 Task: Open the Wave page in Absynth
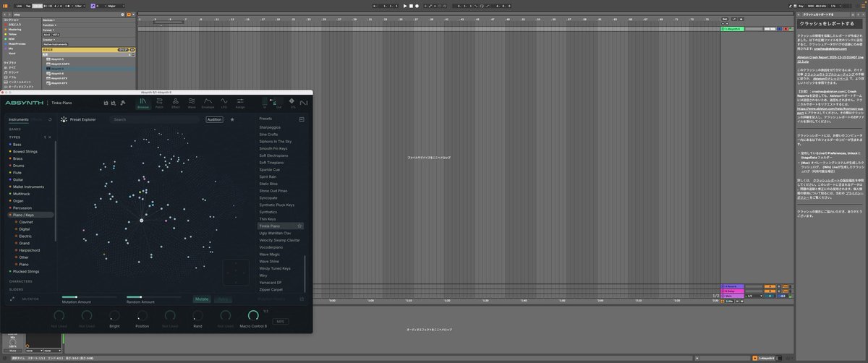[x=192, y=104]
